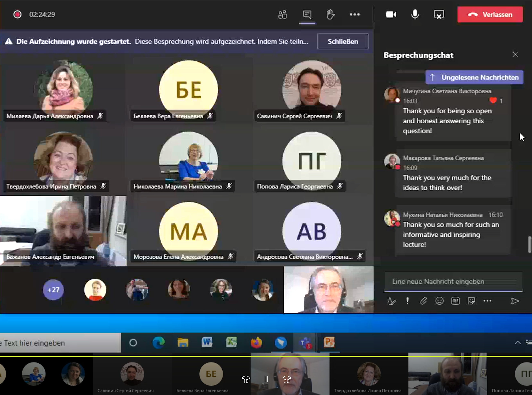Jump to Ungelesene Nachrichten
The image size is (532, 395).
(474, 77)
